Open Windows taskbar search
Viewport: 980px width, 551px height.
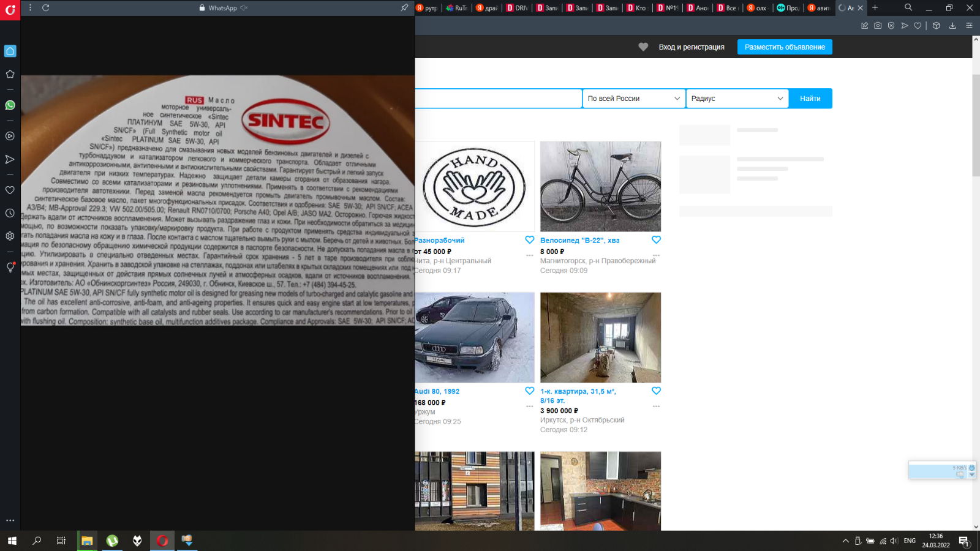point(37,541)
